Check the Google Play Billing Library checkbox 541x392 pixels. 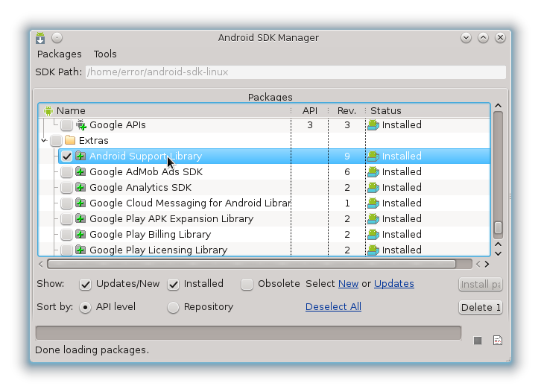click(x=66, y=234)
